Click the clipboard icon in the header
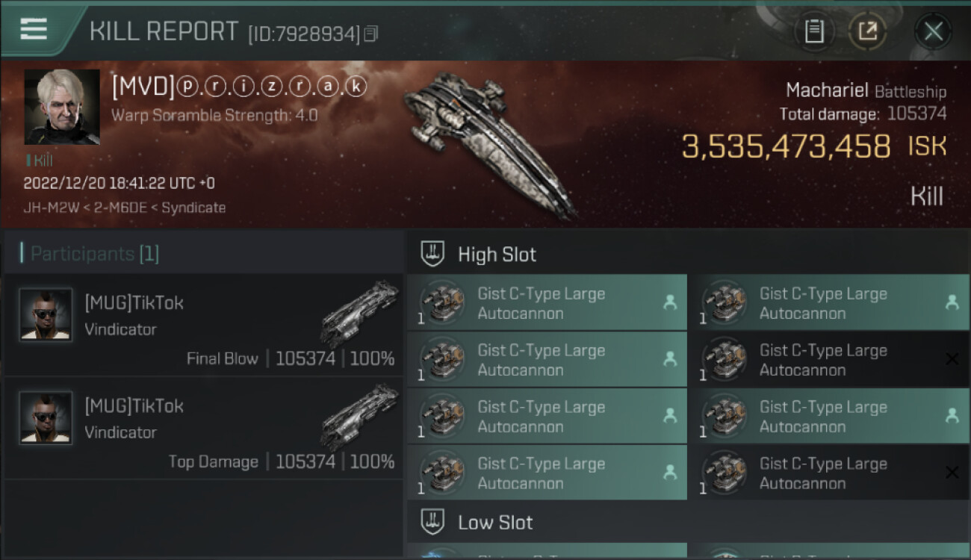This screenshot has width=971, height=560. [813, 31]
